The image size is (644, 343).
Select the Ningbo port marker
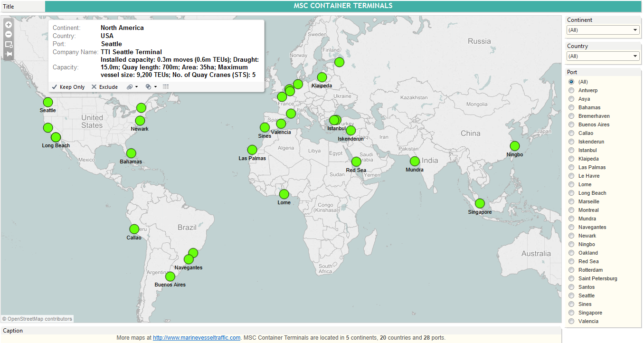515,146
